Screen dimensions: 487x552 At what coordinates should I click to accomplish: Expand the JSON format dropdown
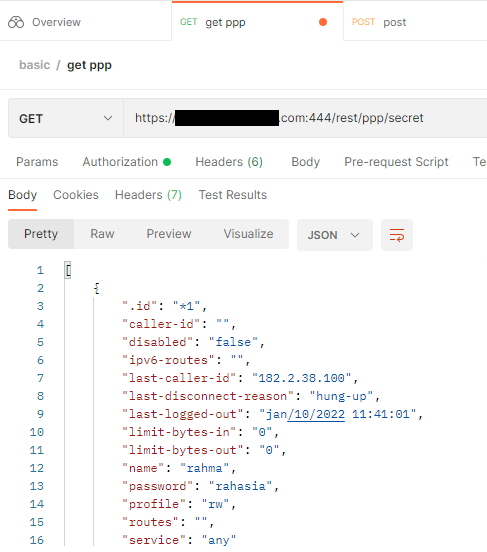click(x=335, y=235)
